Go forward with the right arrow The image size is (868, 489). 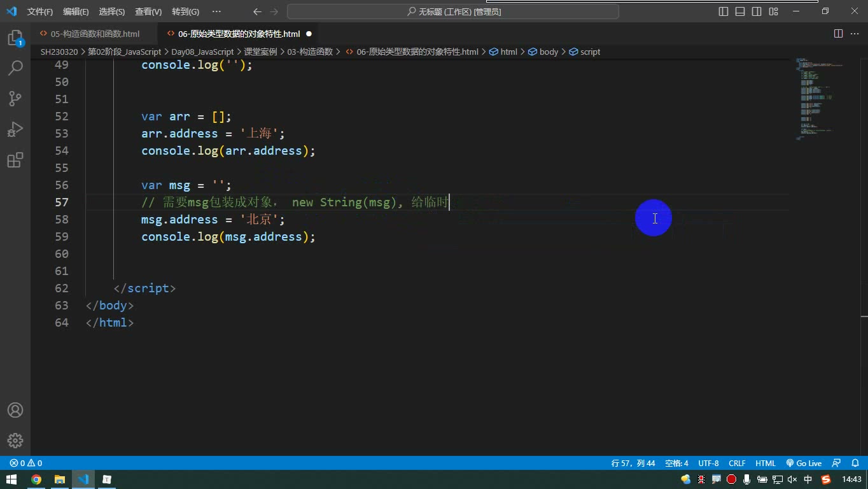tap(274, 11)
